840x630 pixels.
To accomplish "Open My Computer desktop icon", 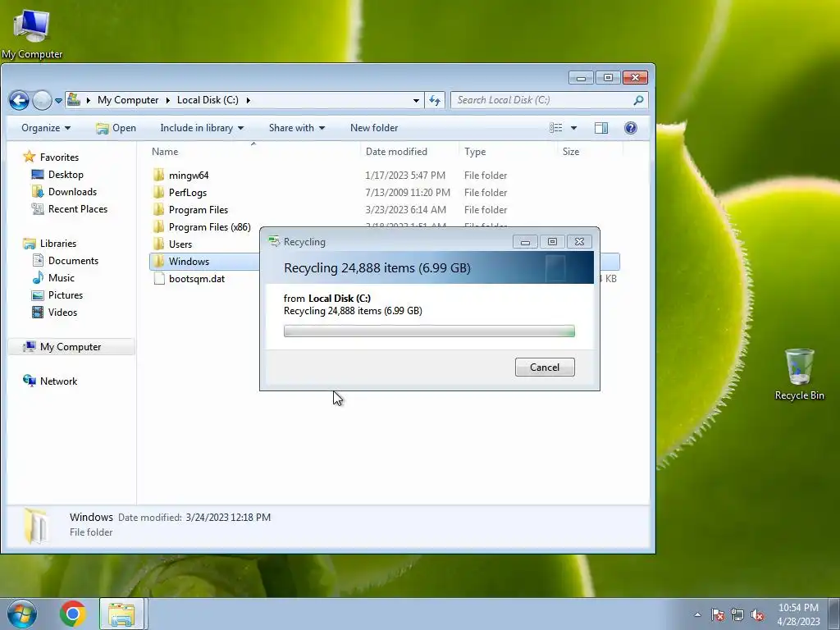I will point(32,33).
